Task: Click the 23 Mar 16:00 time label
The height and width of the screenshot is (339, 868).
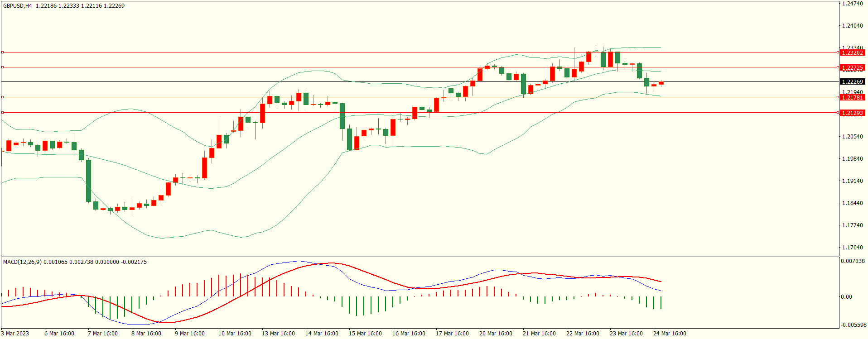Action: [626, 334]
